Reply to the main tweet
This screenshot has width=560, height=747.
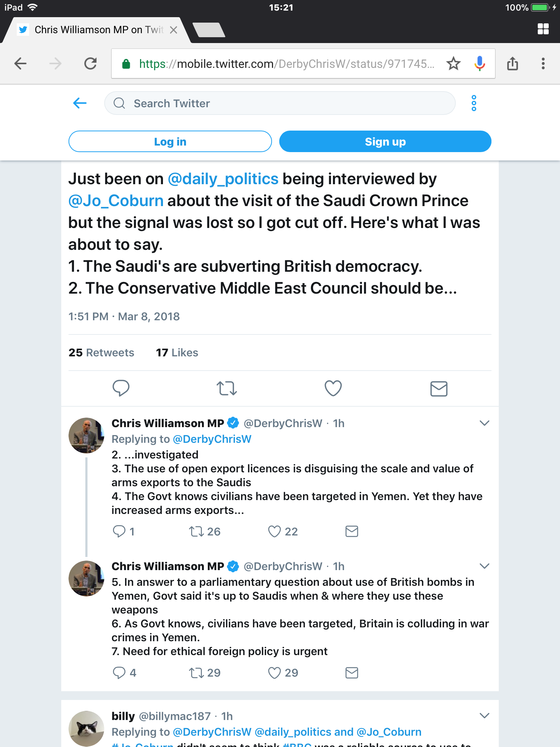(121, 388)
